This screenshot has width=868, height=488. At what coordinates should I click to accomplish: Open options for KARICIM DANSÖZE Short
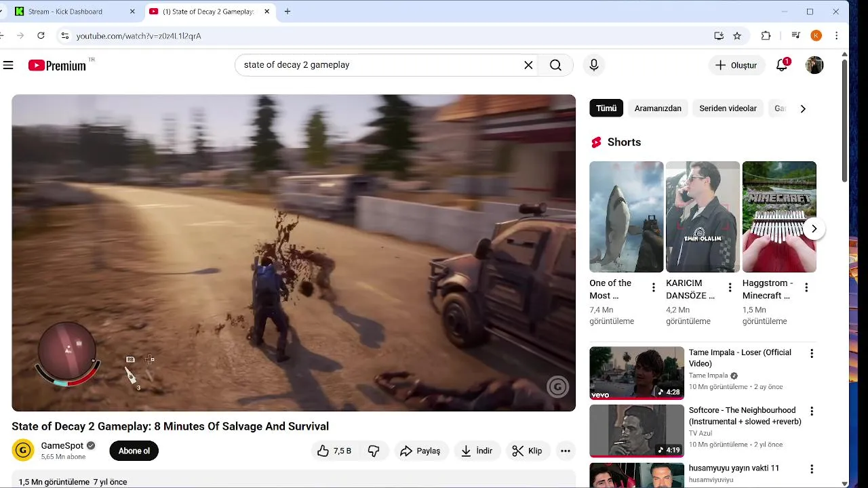pyautogui.click(x=730, y=287)
